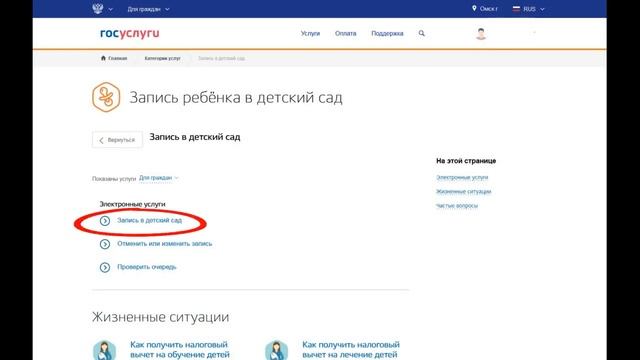Click the home icon in breadcrumbs
Image resolution: width=640 pixels, height=360 pixels.
pyautogui.click(x=103, y=58)
